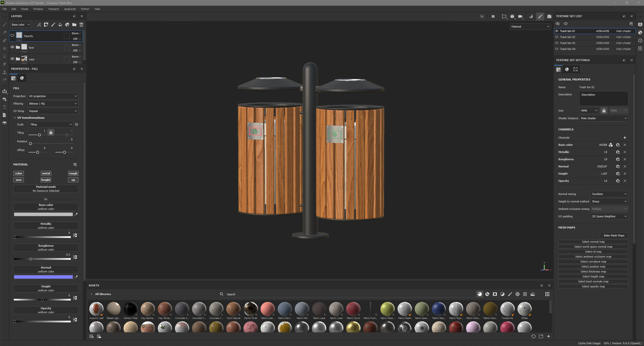Add an effect via the magic wand icon in Layers
Viewport: 644px width, 346px height.
coord(39,24)
